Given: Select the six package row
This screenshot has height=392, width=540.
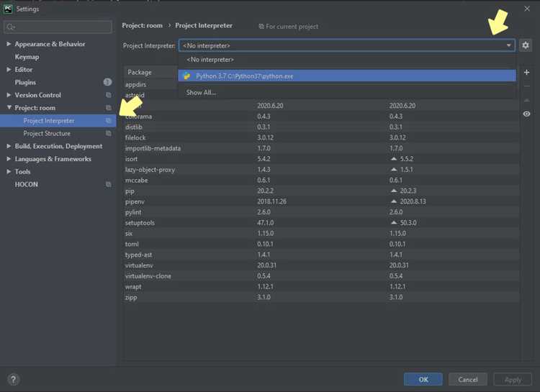Looking at the screenshot, I should click(321, 233).
